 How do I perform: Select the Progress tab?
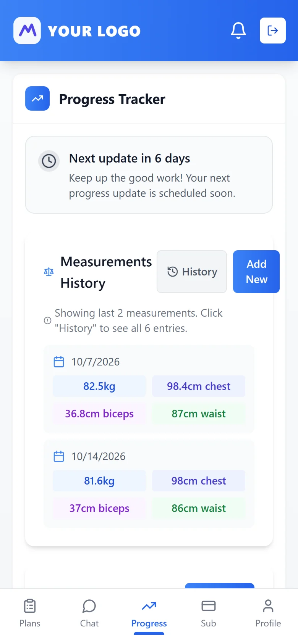click(x=149, y=613)
